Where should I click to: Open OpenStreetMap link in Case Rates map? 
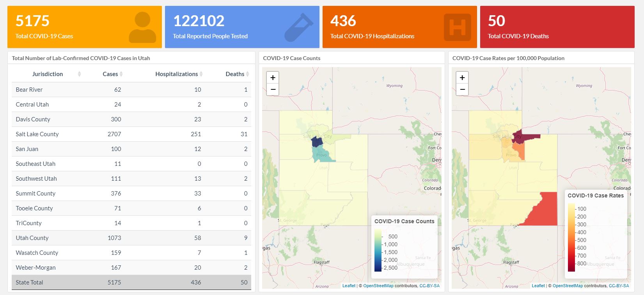(x=568, y=286)
